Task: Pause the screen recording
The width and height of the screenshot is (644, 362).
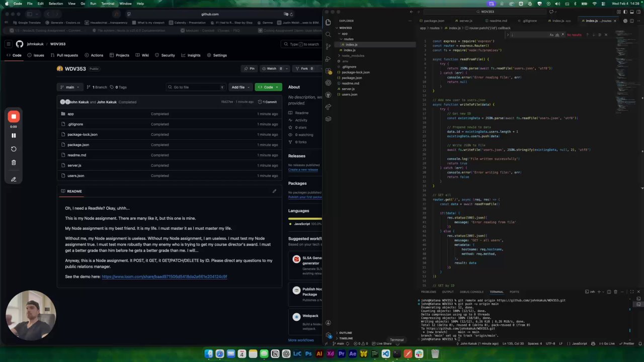Action: (14, 135)
